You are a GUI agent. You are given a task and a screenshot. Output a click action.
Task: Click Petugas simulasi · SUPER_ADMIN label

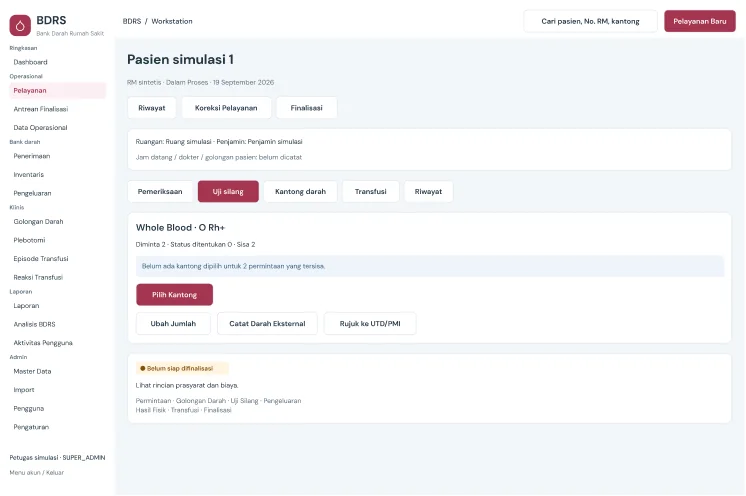(x=57, y=457)
